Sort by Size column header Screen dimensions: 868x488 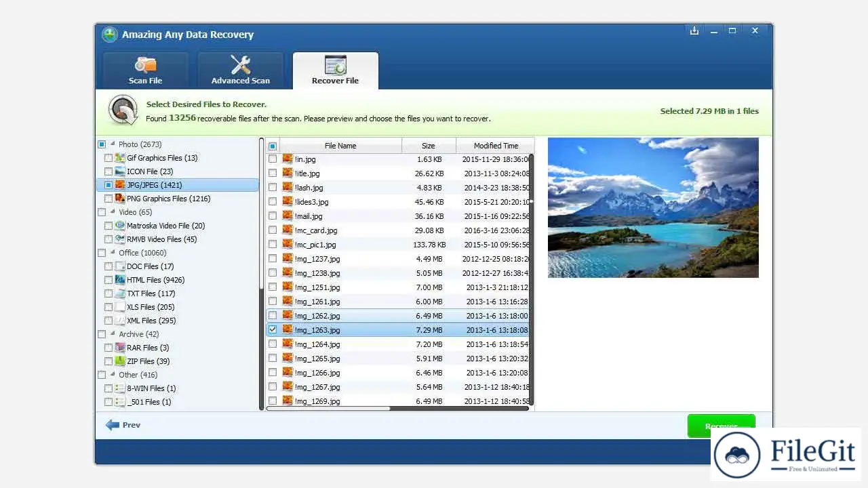[x=429, y=146]
